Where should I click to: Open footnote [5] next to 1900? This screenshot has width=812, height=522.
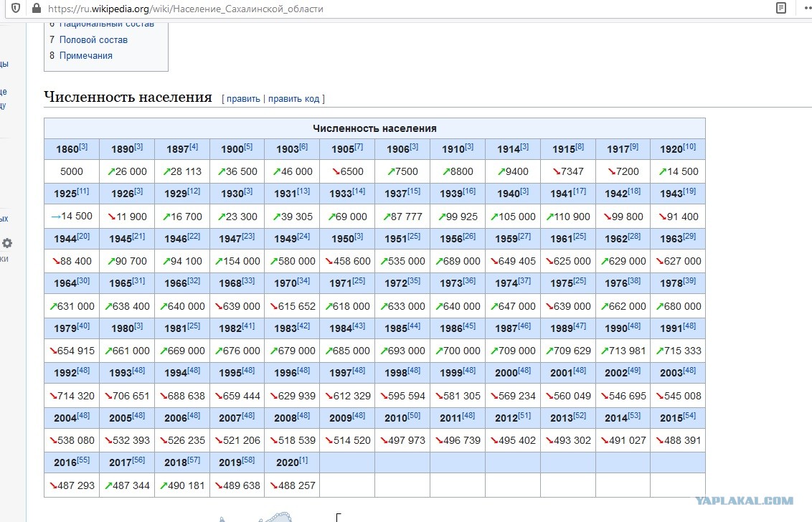click(x=248, y=146)
